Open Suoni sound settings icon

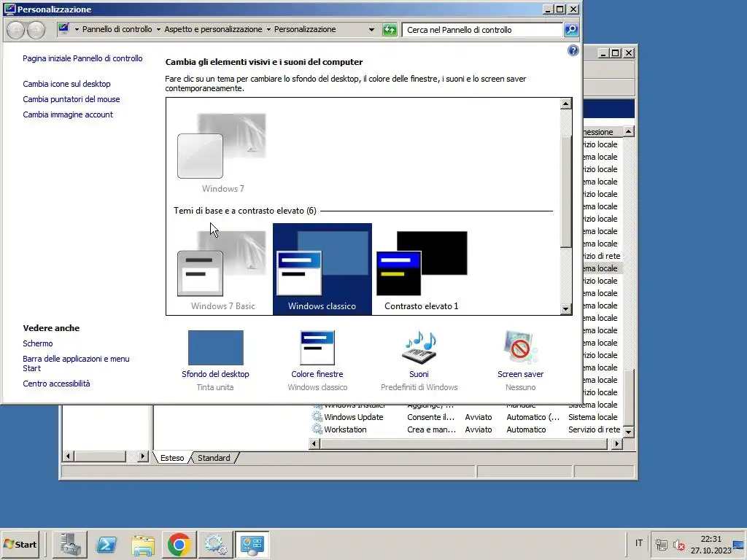click(419, 348)
